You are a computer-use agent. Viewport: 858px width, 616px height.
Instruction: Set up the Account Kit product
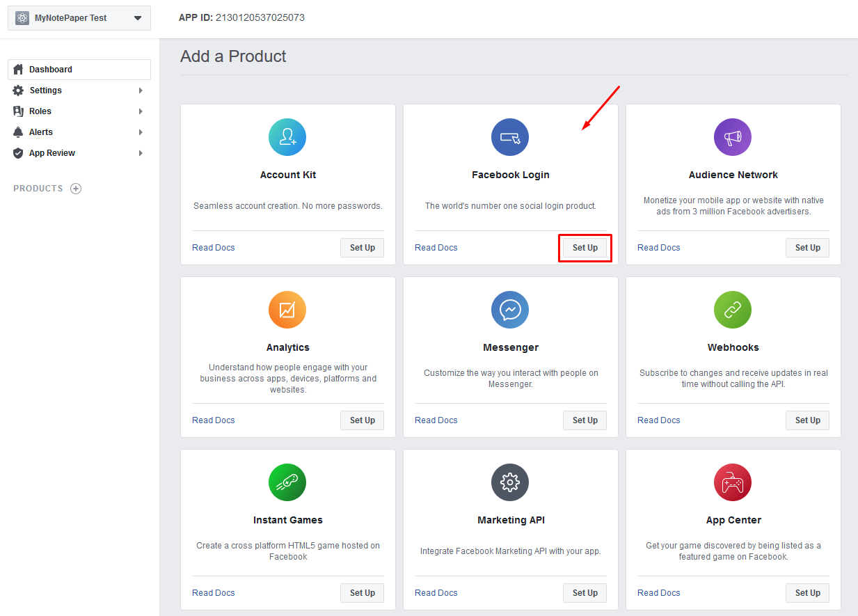pos(362,248)
